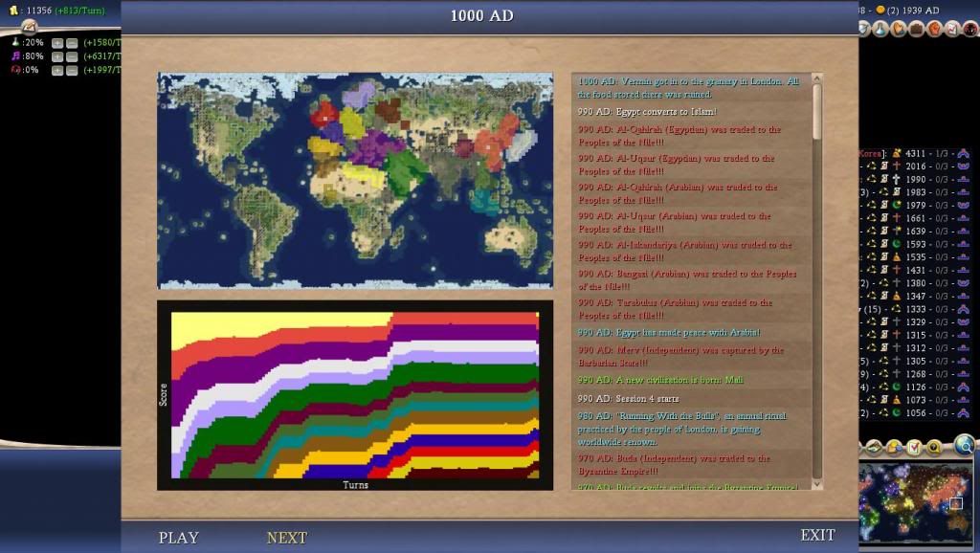Click the research flask rate icon
Viewport: 980px width, 553px height.
tap(15, 42)
